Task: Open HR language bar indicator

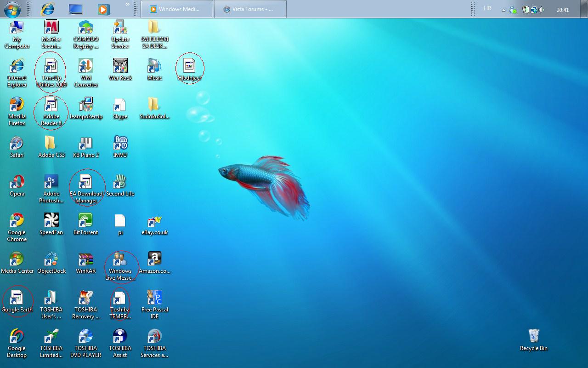Action: pos(487,8)
